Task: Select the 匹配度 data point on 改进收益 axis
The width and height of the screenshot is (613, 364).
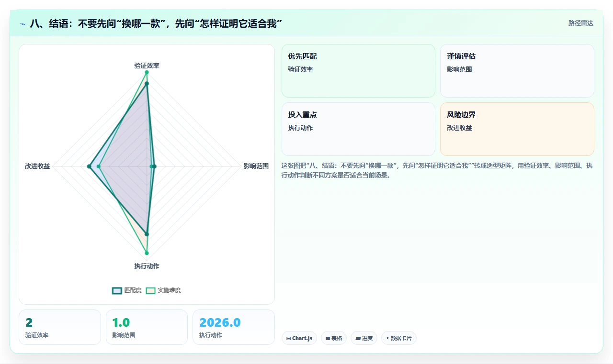Action: (x=89, y=166)
